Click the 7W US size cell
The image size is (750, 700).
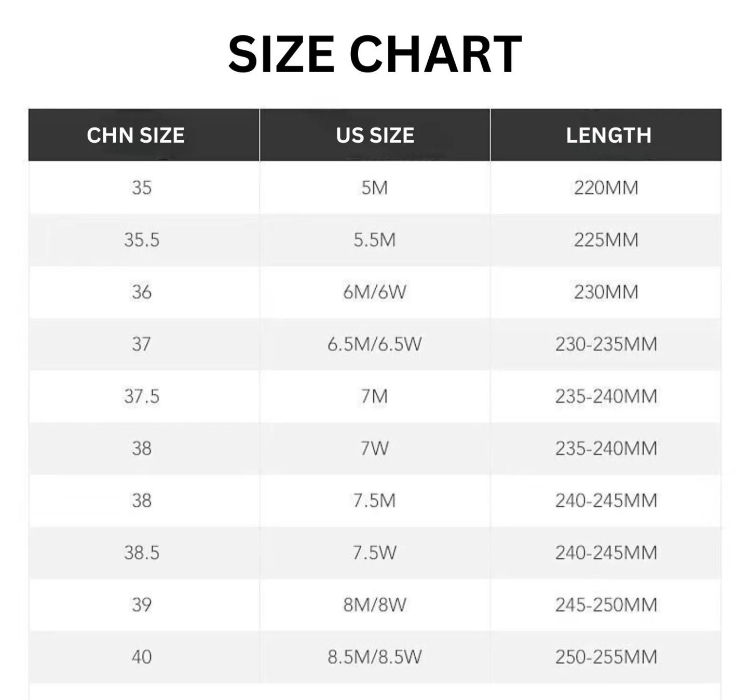click(375, 448)
